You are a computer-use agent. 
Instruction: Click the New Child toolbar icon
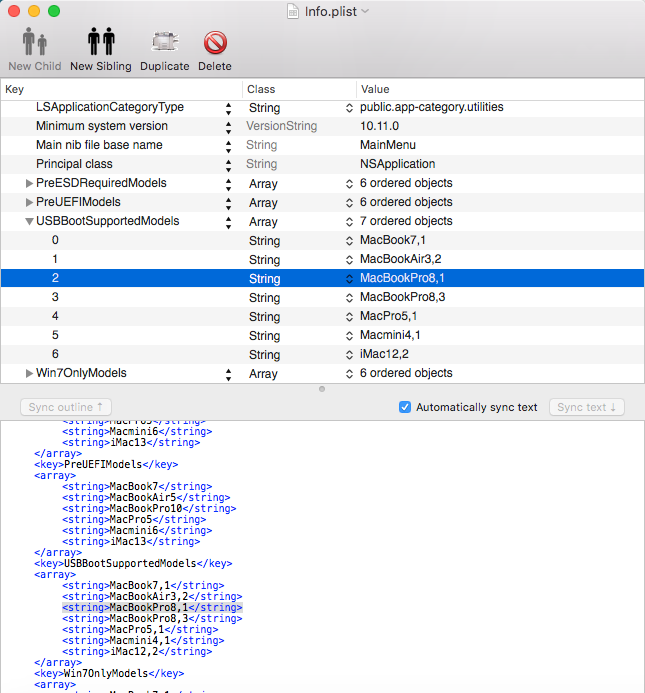click(34, 42)
